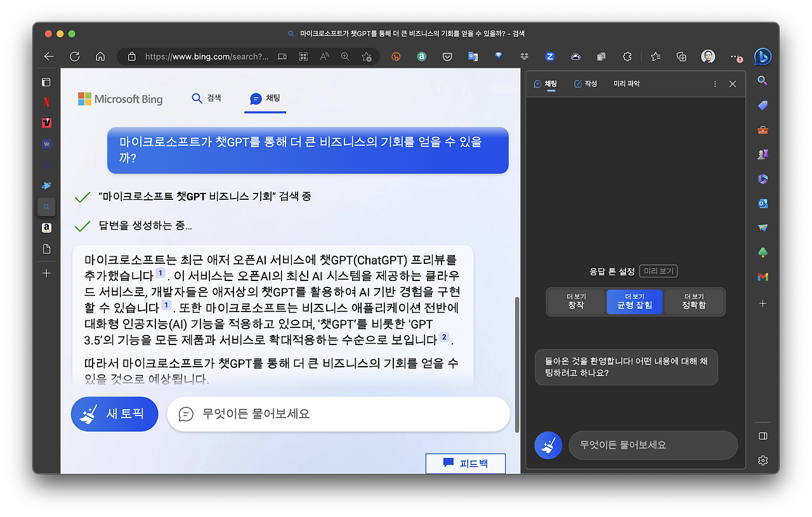
Task: Open the sidebar panel options menu
Action: pyautogui.click(x=714, y=83)
